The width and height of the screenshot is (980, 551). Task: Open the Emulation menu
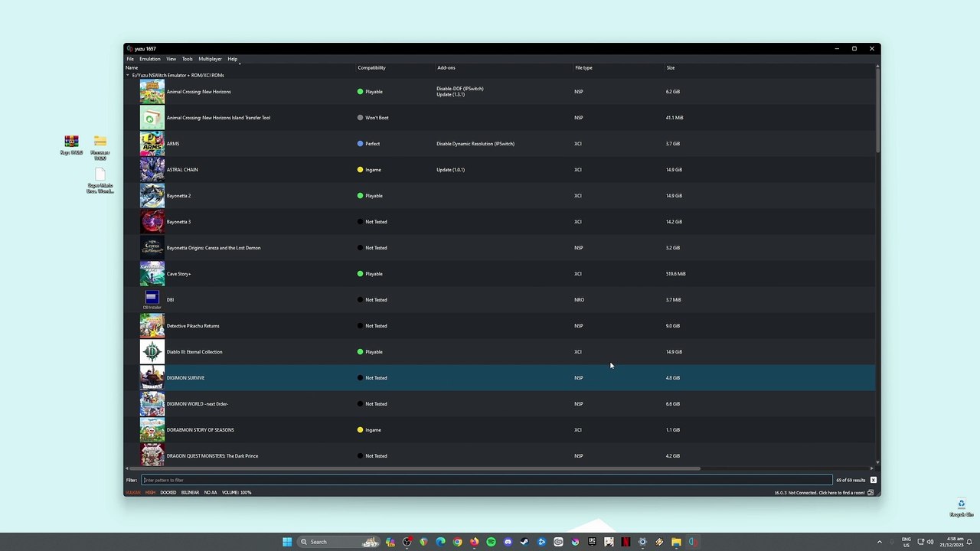(x=150, y=59)
